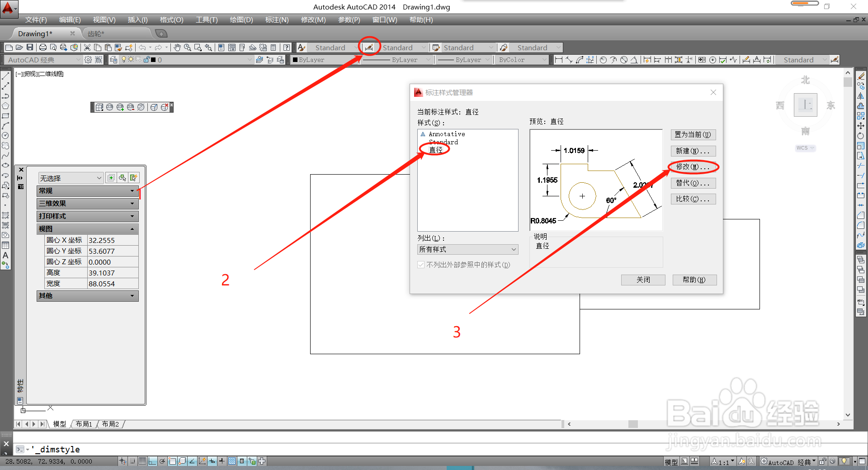Select 直径 in the styles list
Viewport: 868px width, 470px height.
tap(436, 150)
